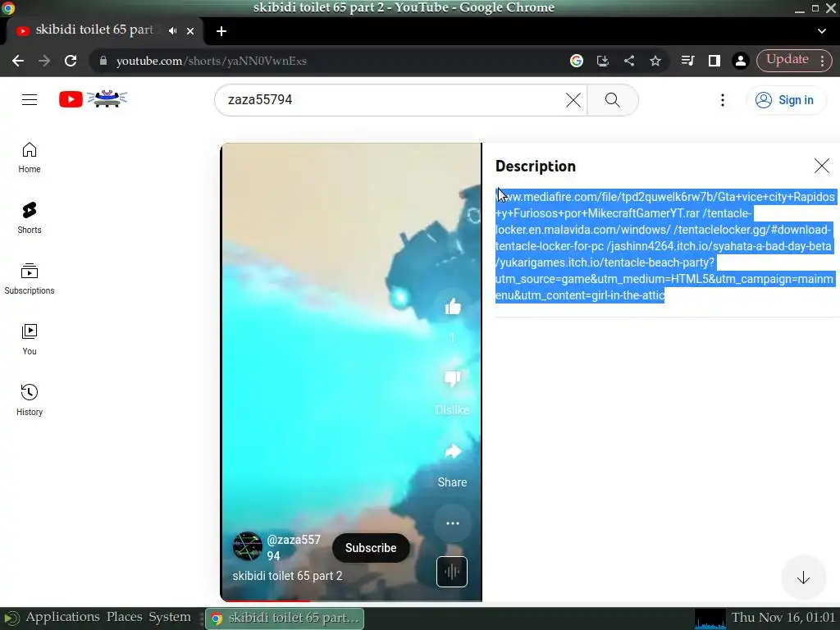View site info lock icon
Screen dimensions: 840x630
point(103,61)
